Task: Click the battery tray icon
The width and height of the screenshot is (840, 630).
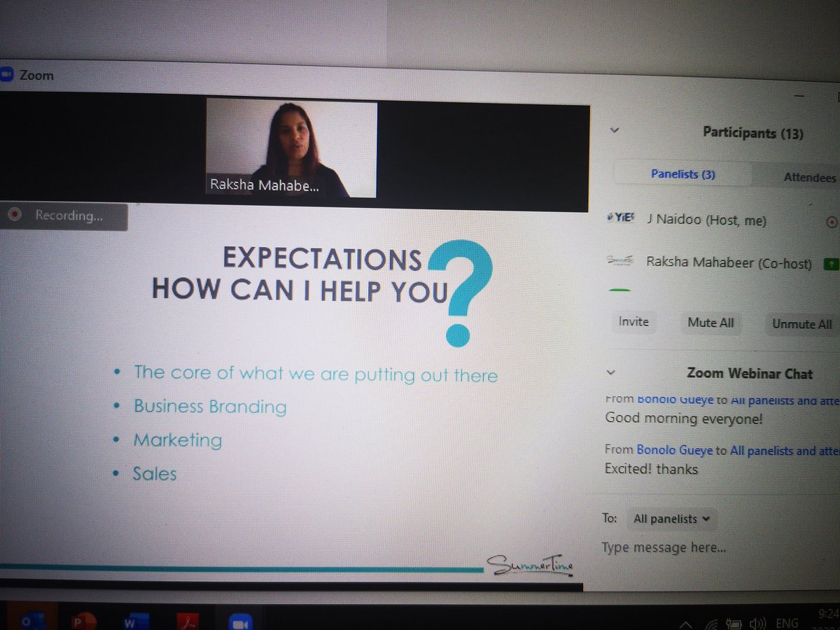Action: click(x=735, y=624)
